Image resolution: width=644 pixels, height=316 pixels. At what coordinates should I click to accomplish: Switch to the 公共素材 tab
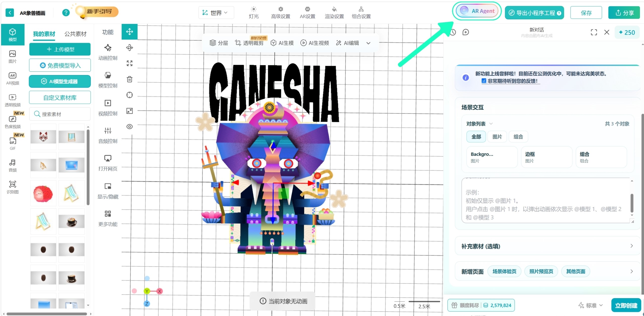[x=75, y=34]
